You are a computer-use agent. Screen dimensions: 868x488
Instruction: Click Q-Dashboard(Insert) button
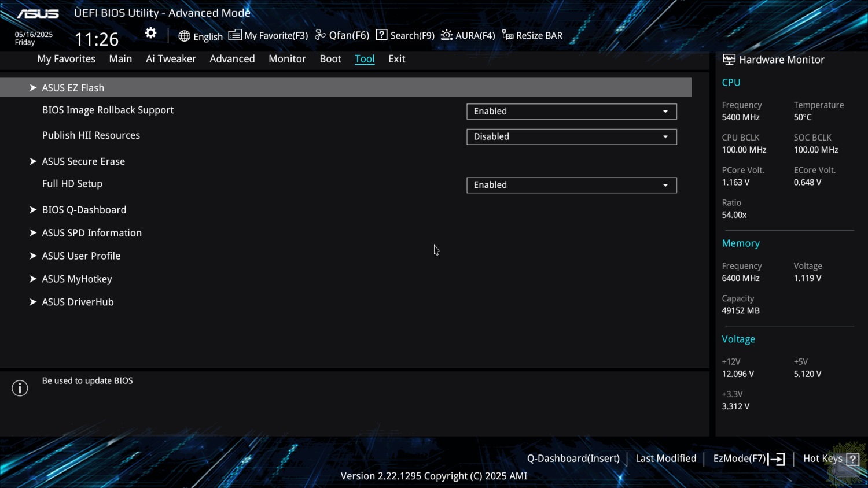[x=573, y=459]
